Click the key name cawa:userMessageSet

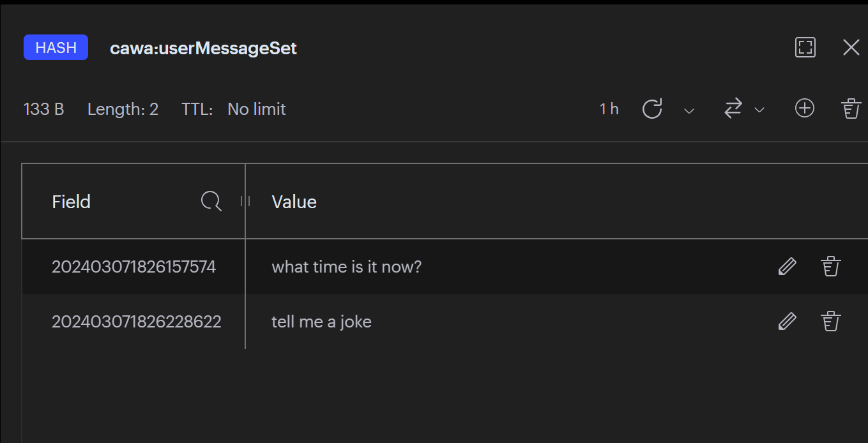pyautogui.click(x=203, y=49)
